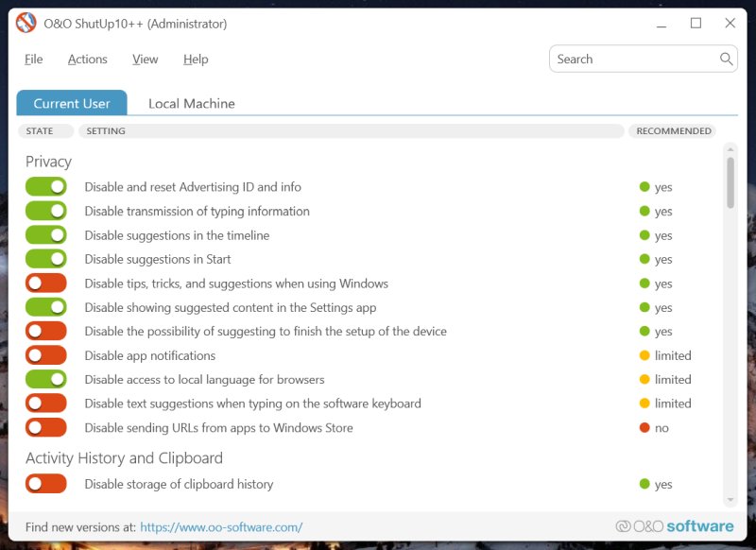Enable disabling of clipboard history storage

45,484
